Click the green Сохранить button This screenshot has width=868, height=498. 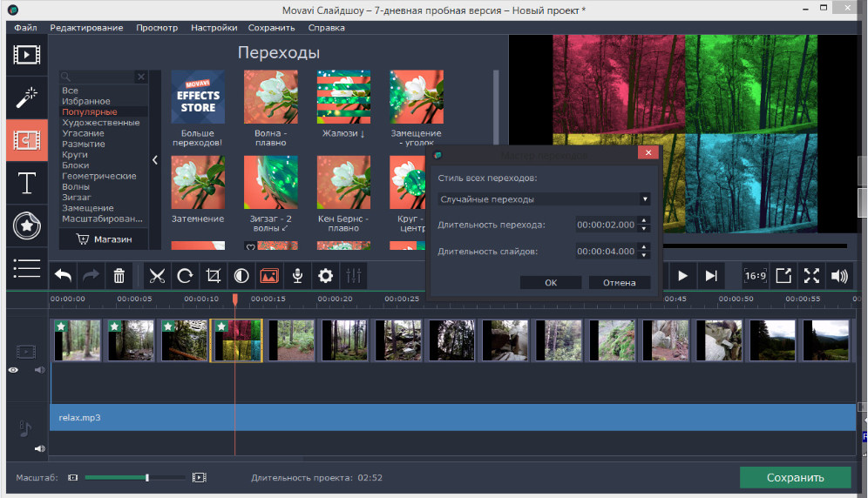pyautogui.click(x=796, y=477)
